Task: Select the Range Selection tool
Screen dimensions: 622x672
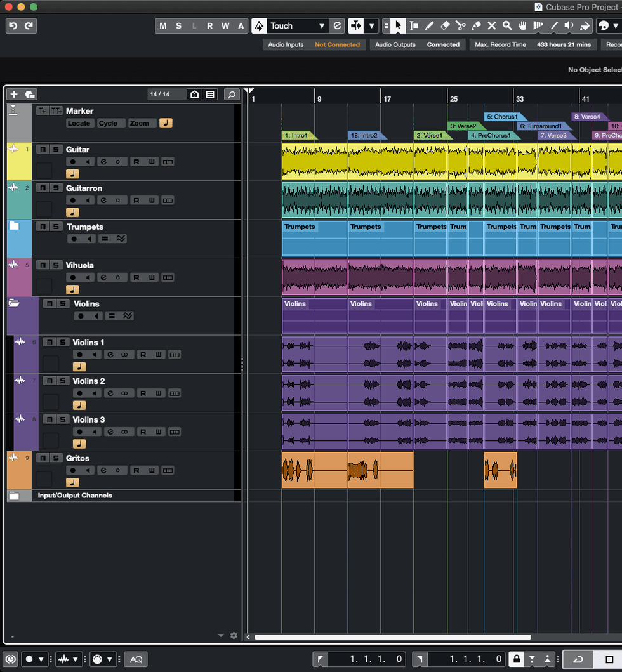Action: point(414,26)
